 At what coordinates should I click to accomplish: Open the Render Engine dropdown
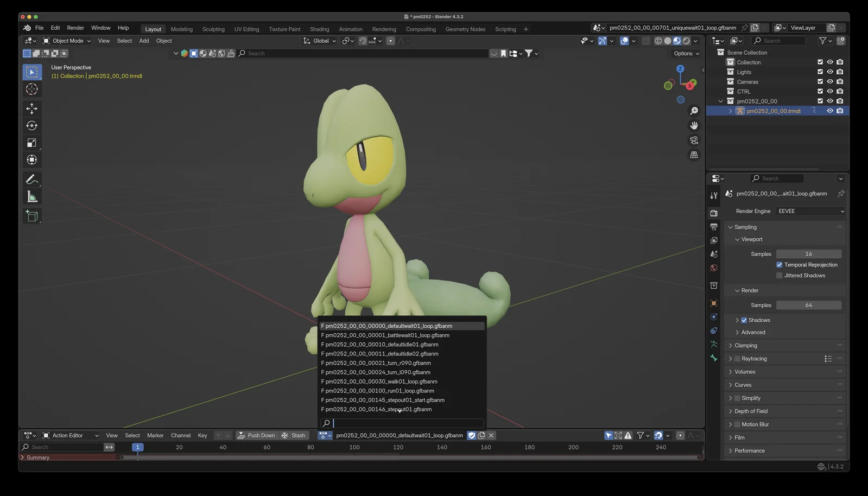810,211
